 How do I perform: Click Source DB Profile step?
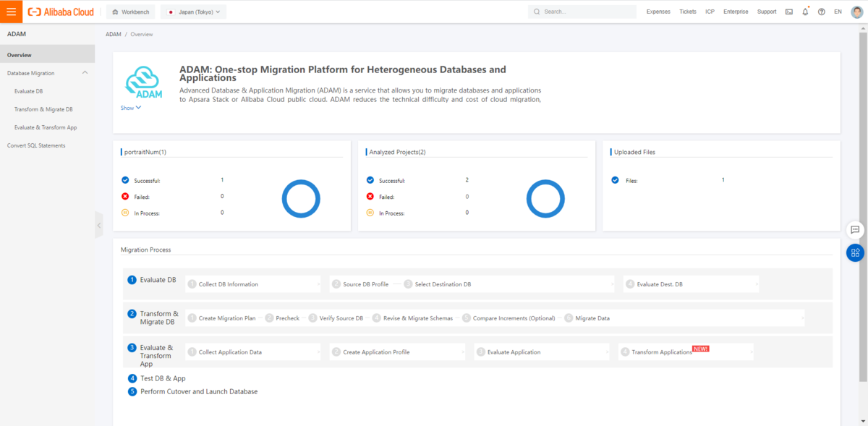pos(365,284)
